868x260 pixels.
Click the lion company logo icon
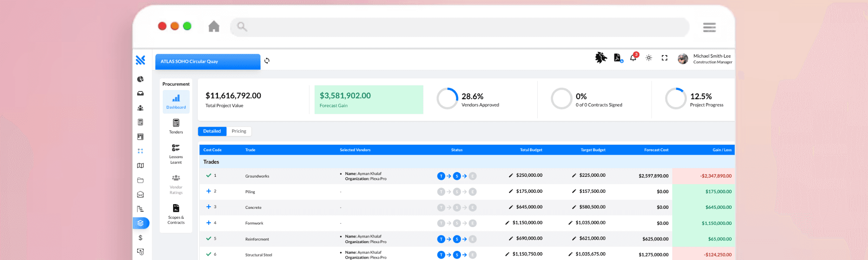click(601, 58)
